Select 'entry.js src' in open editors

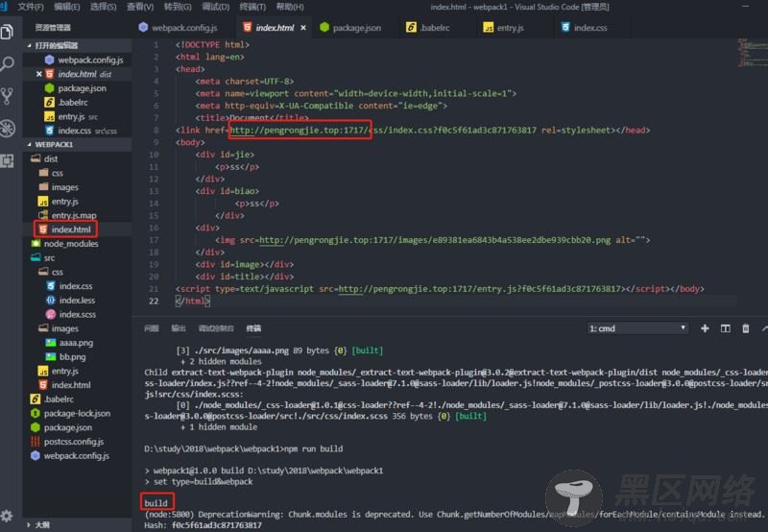[71, 116]
